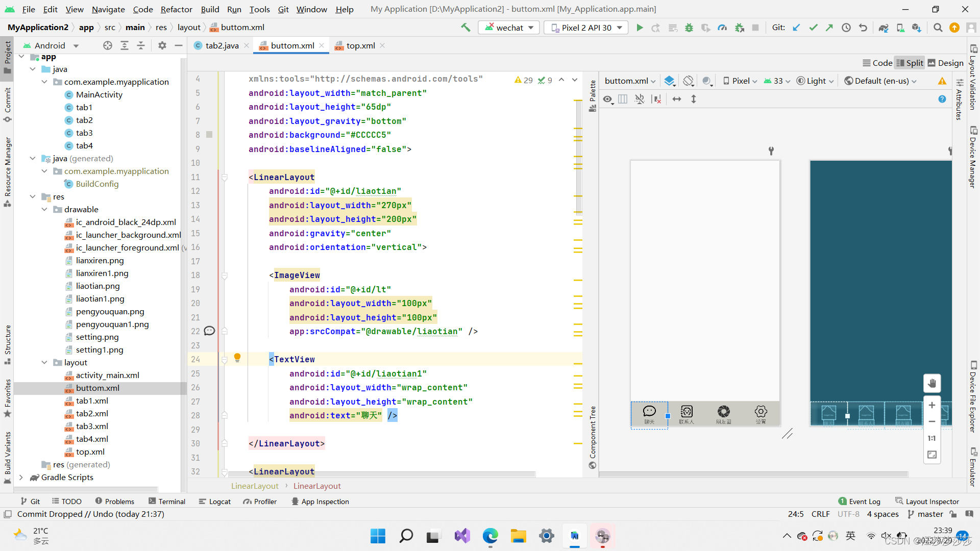Click the Search Everywhere magnifier icon
This screenshot has height=551, width=980.
938,28
